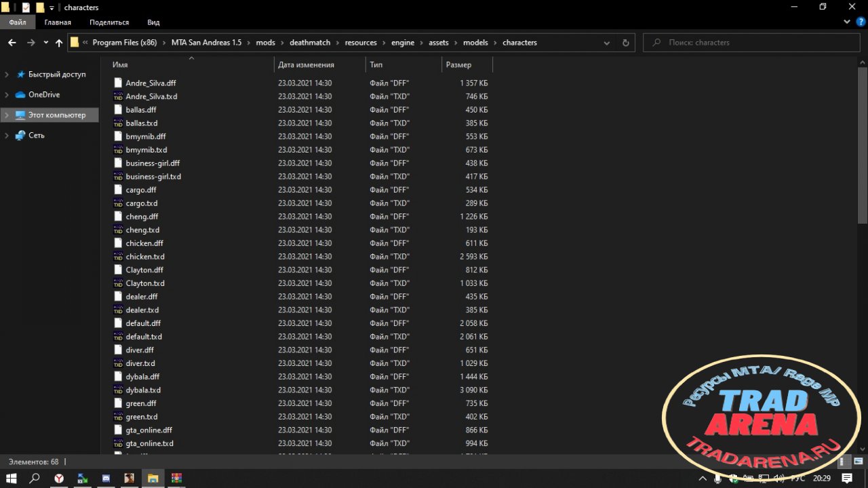Select the gta_online.txd file name
Screen dimensions: 868x488
pyautogui.click(x=150, y=443)
